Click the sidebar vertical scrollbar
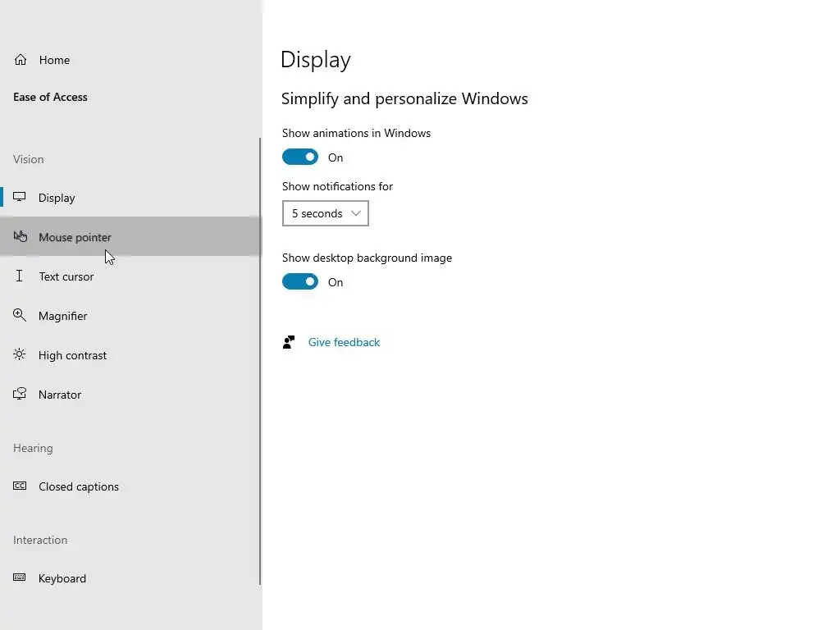The image size is (840, 630). pyautogui.click(x=260, y=362)
